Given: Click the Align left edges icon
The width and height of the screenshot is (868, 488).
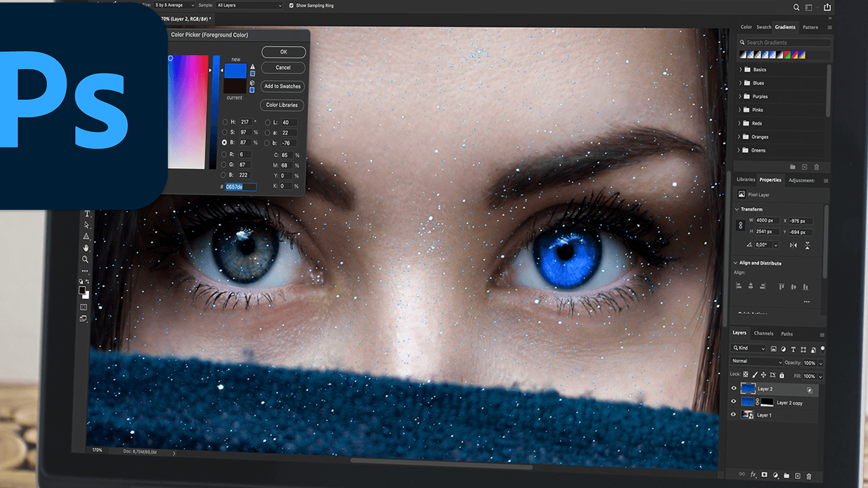Looking at the screenshot, I should [739, 287].
